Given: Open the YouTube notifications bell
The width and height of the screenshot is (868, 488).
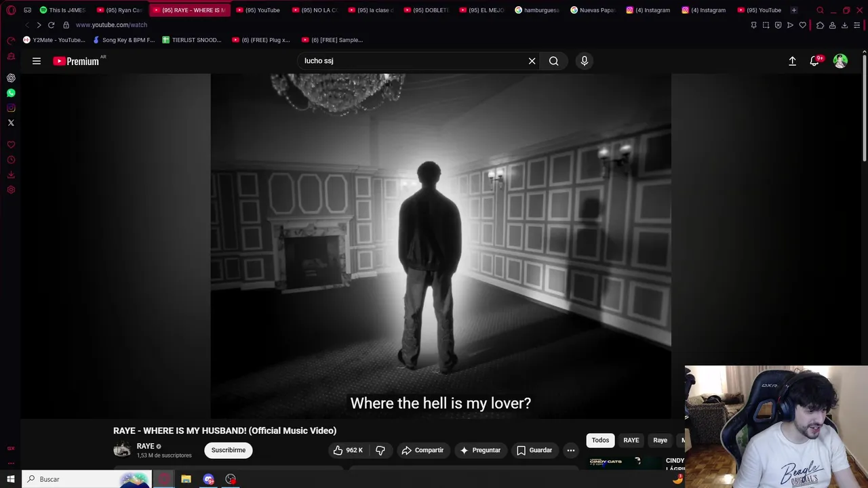Looking at the screenshot, I should (815, 61).
